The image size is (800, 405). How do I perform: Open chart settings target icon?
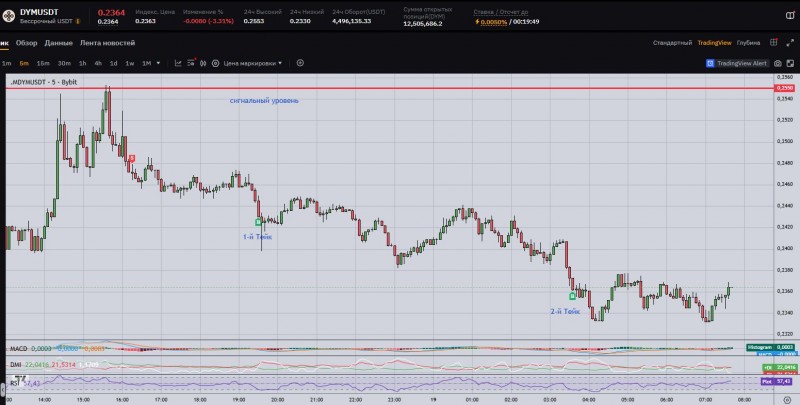[x=215, y=63]
